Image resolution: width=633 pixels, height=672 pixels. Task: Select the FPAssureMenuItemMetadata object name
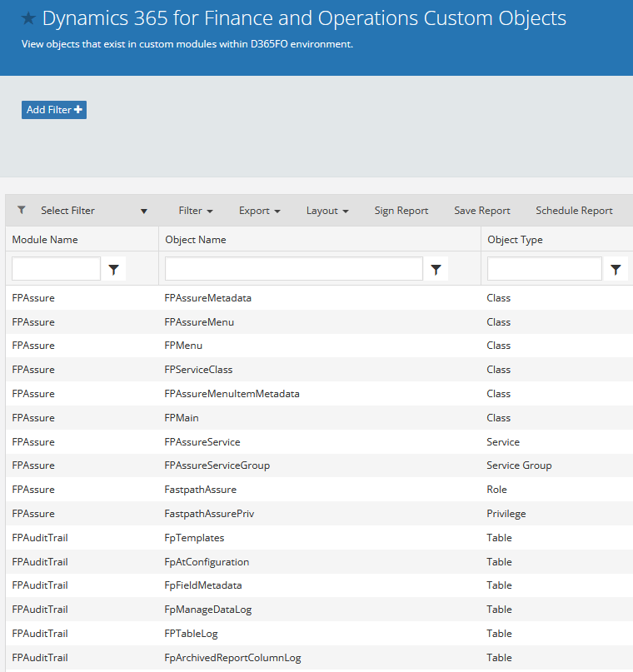(x=232, y=393)
